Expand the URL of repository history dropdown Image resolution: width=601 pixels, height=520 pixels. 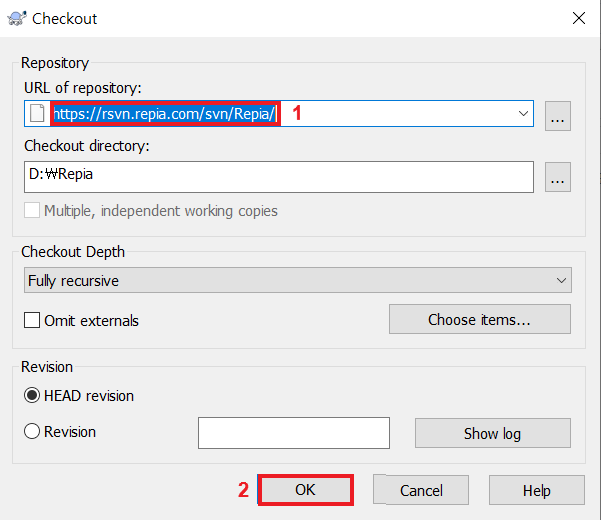click(x=523, y=114)
